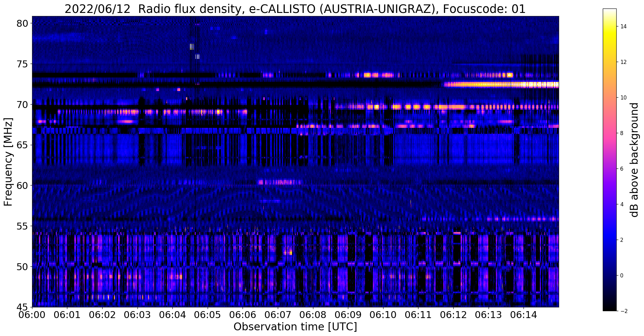Click the 06:11 time tick label
644x336 pixels.
418,315
